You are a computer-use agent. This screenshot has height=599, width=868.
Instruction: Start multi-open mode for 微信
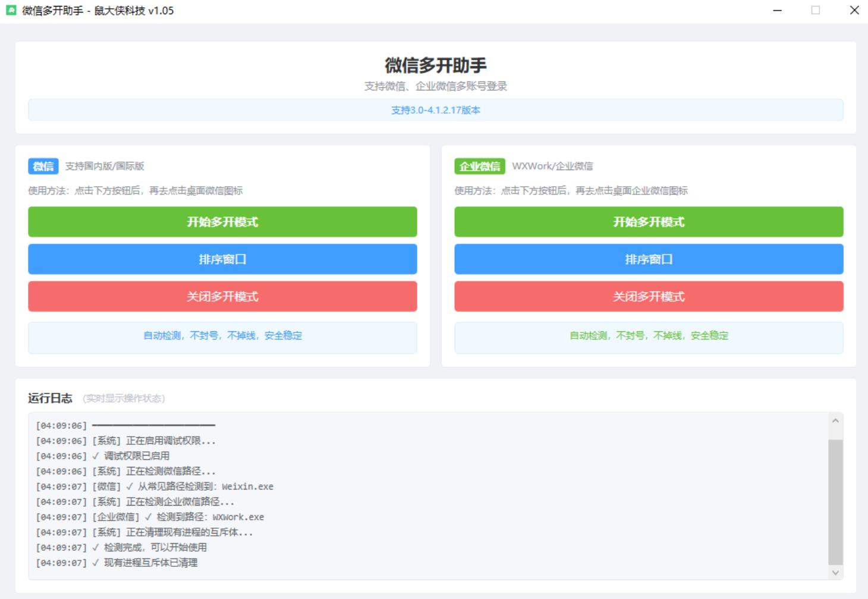(x=222, y=222)
